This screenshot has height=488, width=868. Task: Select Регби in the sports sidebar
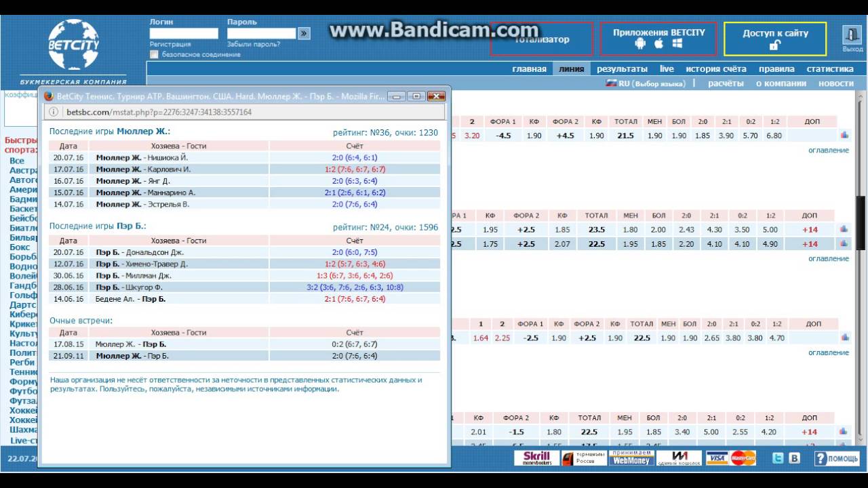point(22,362)
